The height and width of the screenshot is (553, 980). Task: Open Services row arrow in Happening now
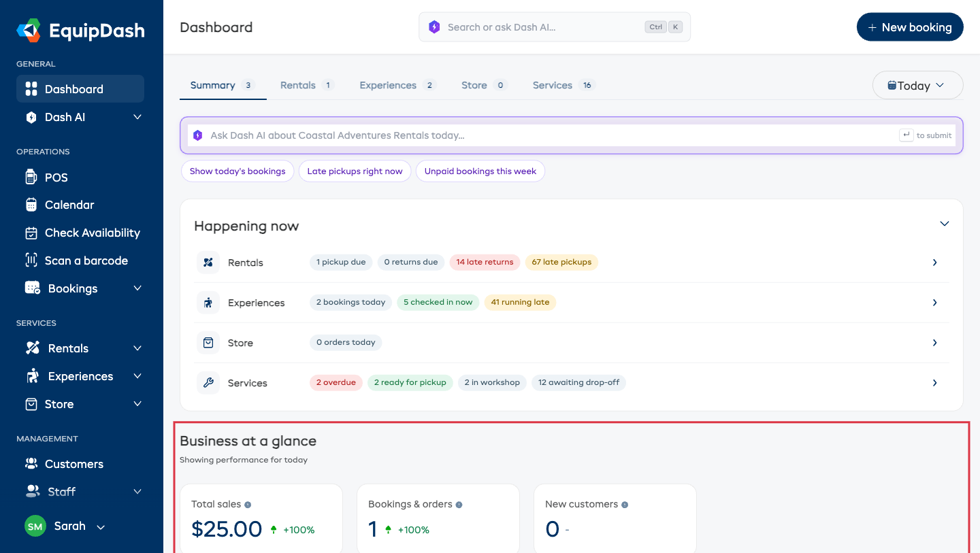(x=935, y=383)
